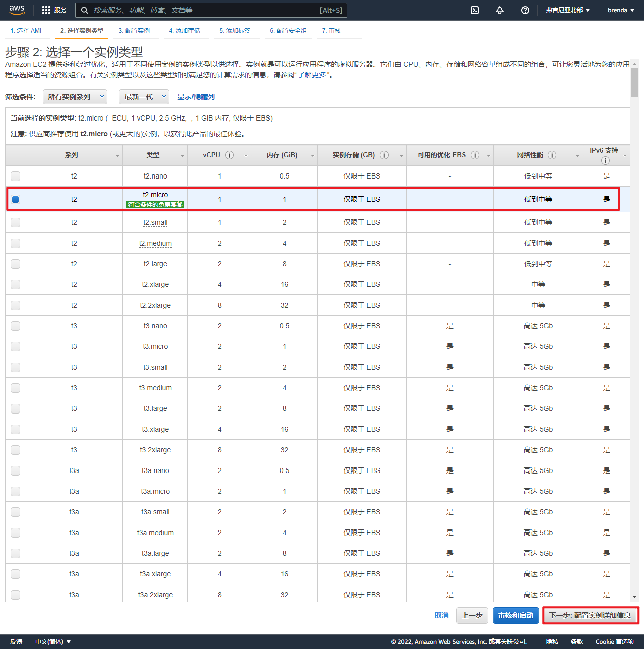This screenshot has height=649, width=644.
Task: Click the page vertical scrollbar thumb
Action: pos(634,81)
